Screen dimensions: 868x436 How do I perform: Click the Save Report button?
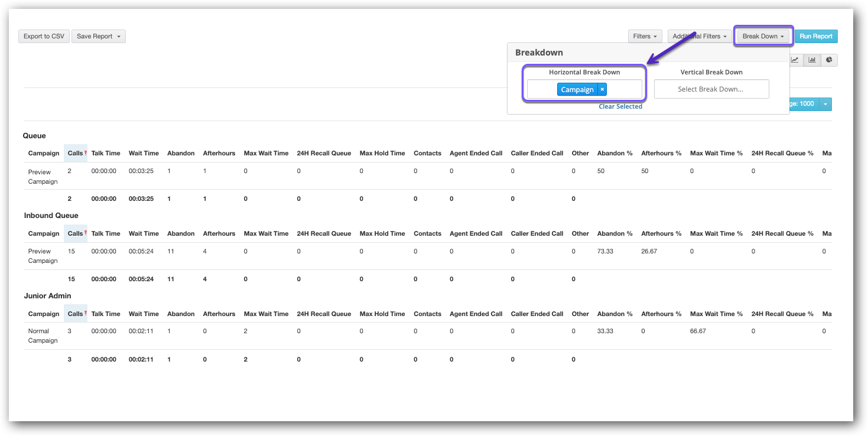95,36
